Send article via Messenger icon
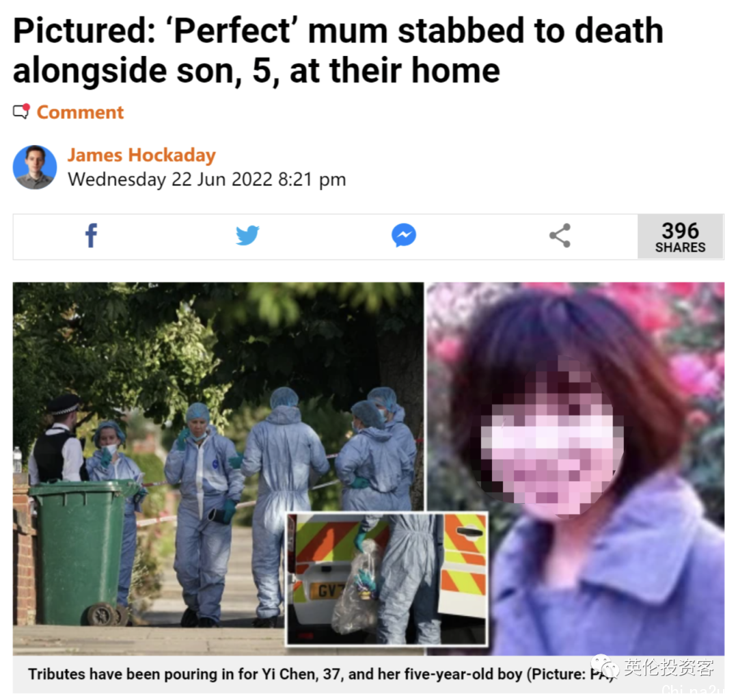The image size is (738, 700). coord(404,235)
